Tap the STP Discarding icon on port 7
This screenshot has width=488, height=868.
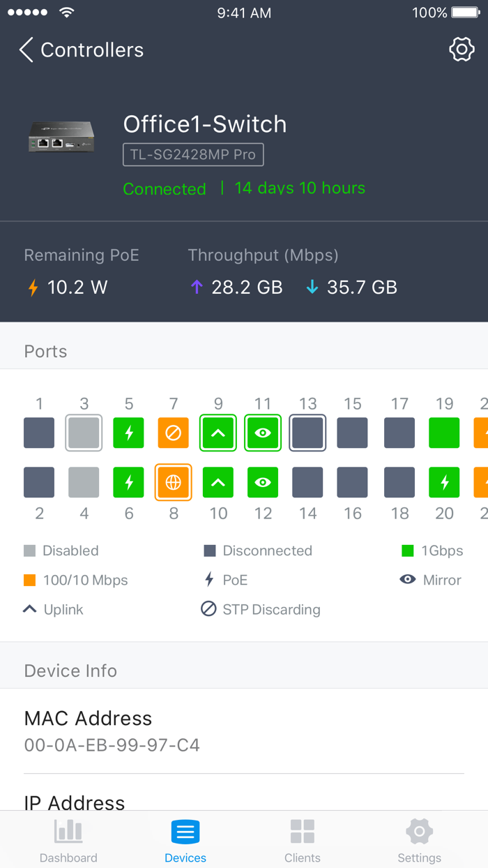click(173, 433)
